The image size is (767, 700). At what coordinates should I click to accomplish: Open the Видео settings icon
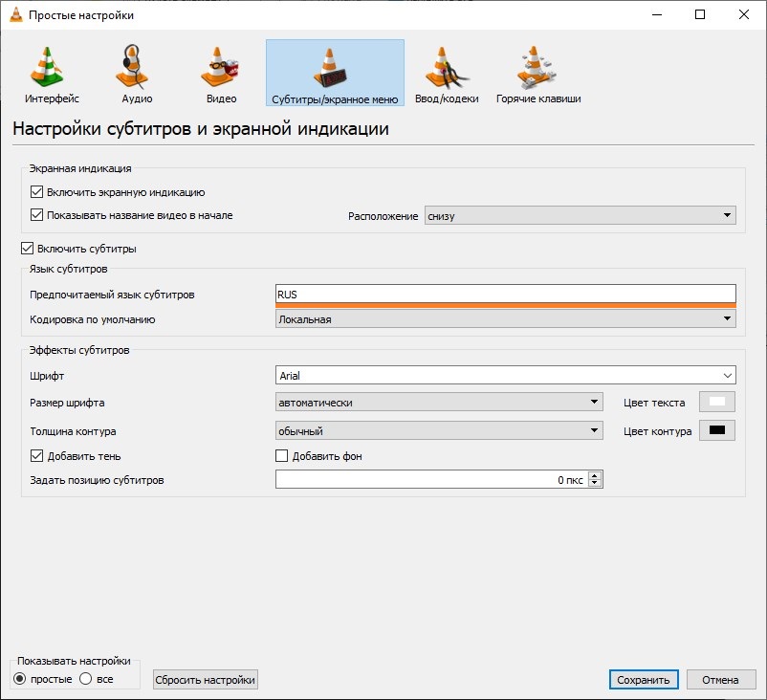(221, 69)
